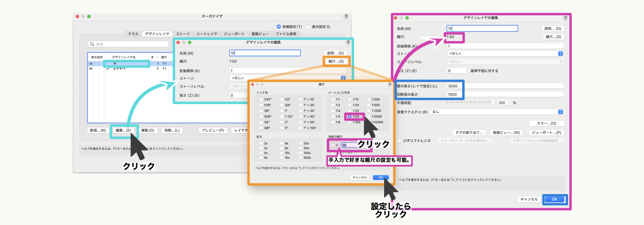This screenshot has height=225, width=644.
Task: Click the help question mark in Organizer window
Action: (x=346, y=16)
